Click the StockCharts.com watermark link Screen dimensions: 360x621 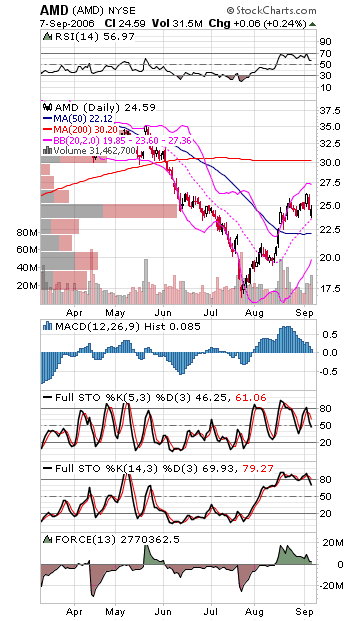click(271, 10)
